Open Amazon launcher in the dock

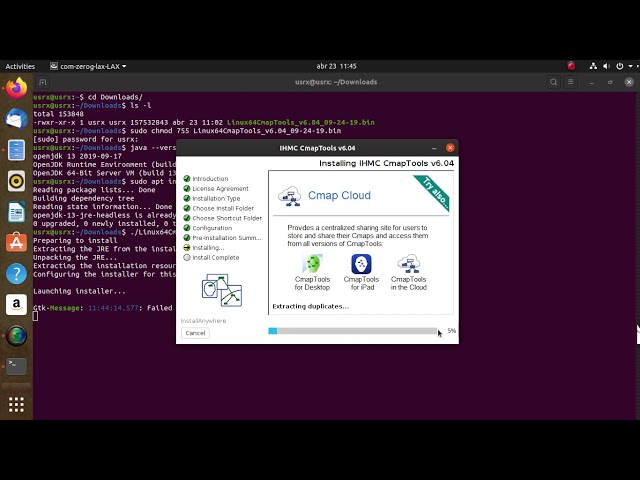pyautogui.click(x=16, y=304)
